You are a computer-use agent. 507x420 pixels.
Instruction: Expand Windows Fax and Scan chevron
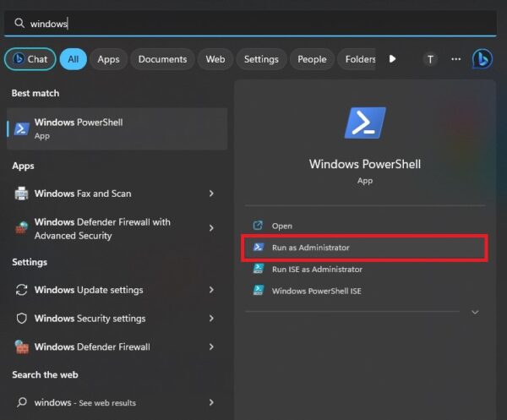[x=211, y=194]
